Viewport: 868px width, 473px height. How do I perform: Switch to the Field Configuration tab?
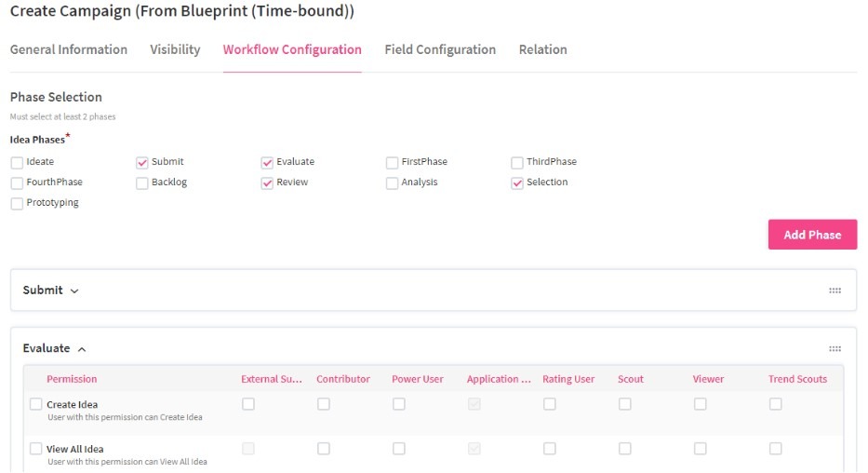tap(440, 50)
